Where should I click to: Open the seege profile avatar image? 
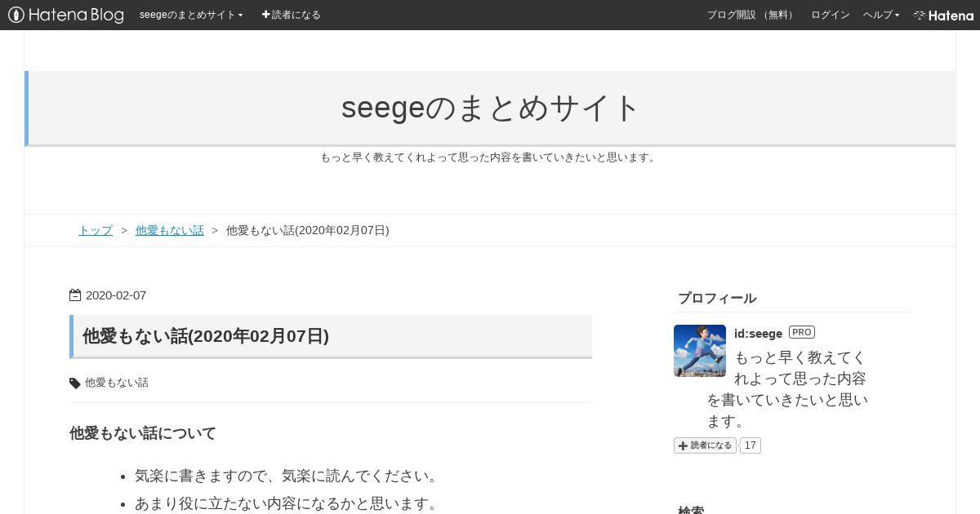point(700,351)
